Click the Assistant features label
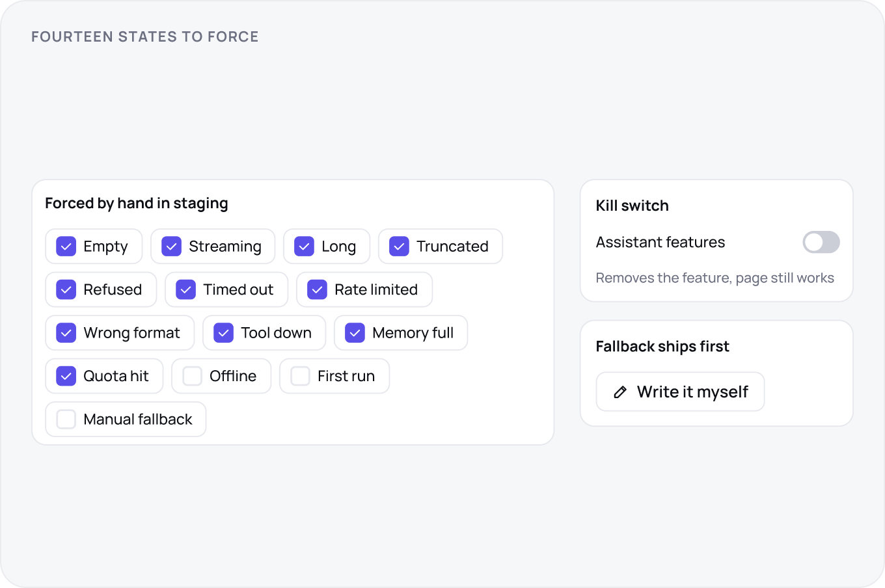The image size is (885, 588). pos(660,243)
